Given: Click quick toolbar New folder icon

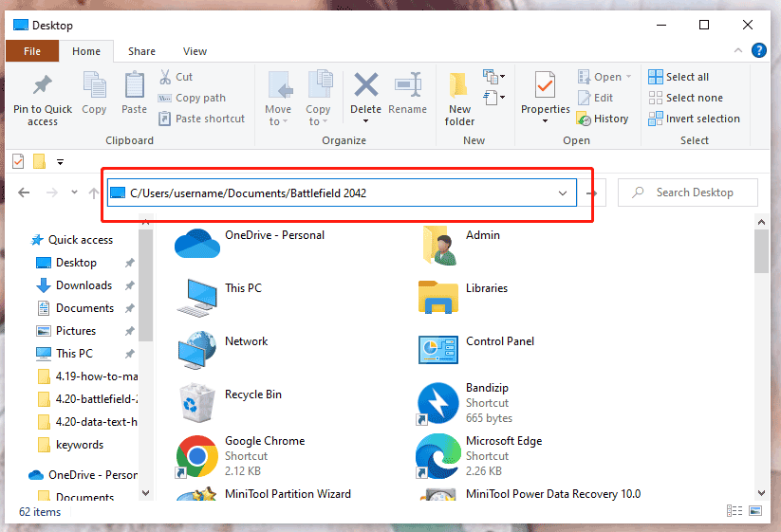Looking at the screenshot, I should tap(39, 162).
